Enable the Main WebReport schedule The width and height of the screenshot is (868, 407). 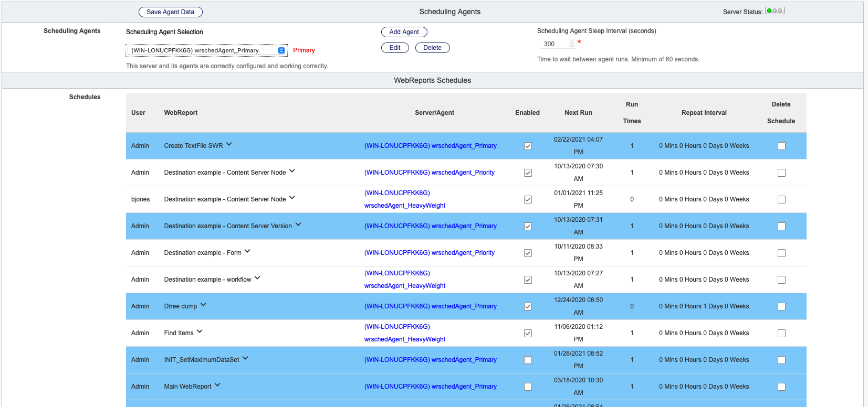pos(528,387)
